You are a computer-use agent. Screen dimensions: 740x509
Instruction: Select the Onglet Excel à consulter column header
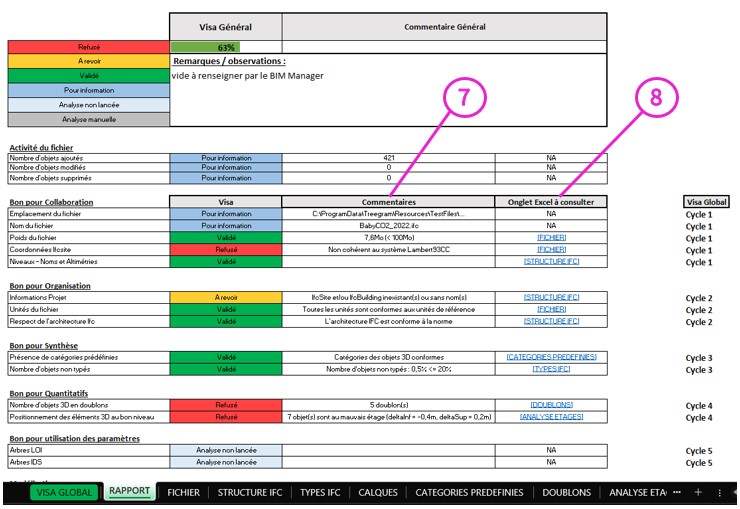(551, 202)
